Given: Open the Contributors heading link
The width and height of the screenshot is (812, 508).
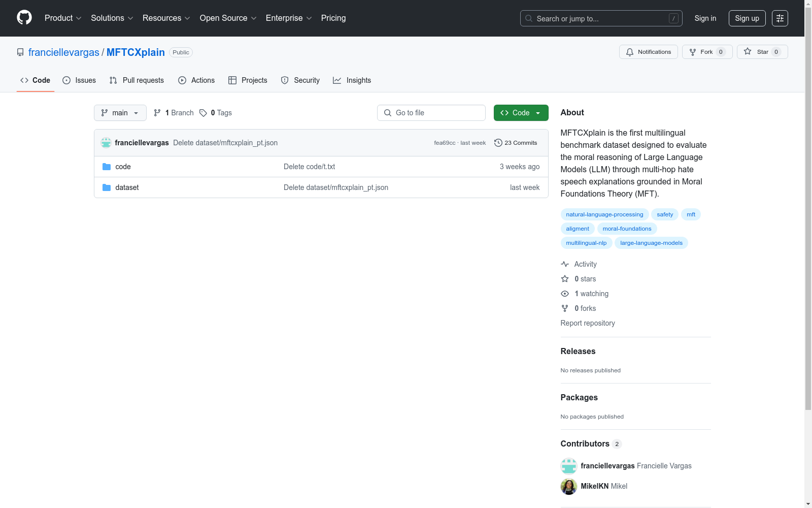Looking at the screenshot, I should click(591, 443).
